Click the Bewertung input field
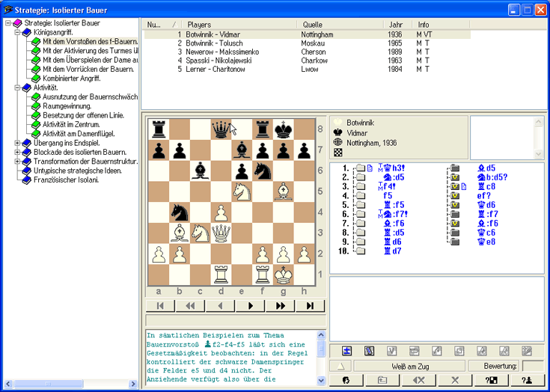The width and height of the screenshot is (550, 392). pos(533,366)
